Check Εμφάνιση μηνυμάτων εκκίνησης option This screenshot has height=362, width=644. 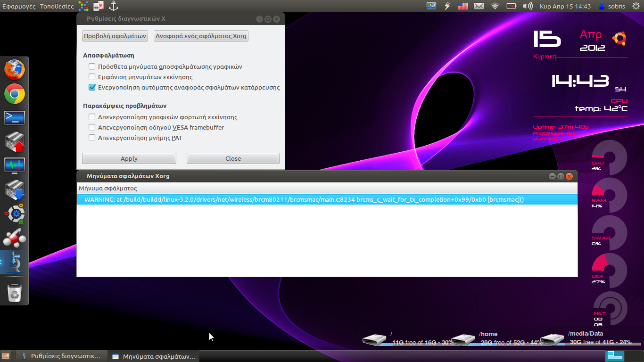tap(92, 77)
